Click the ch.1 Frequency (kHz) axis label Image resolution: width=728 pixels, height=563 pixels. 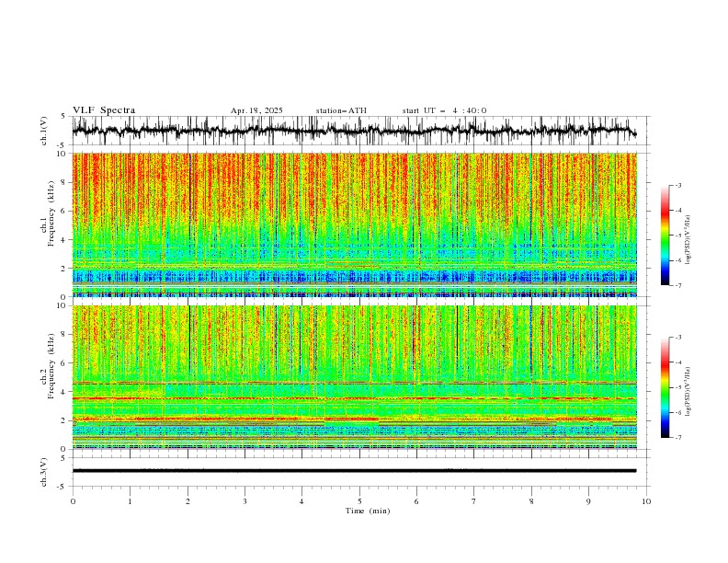point(48,214)
